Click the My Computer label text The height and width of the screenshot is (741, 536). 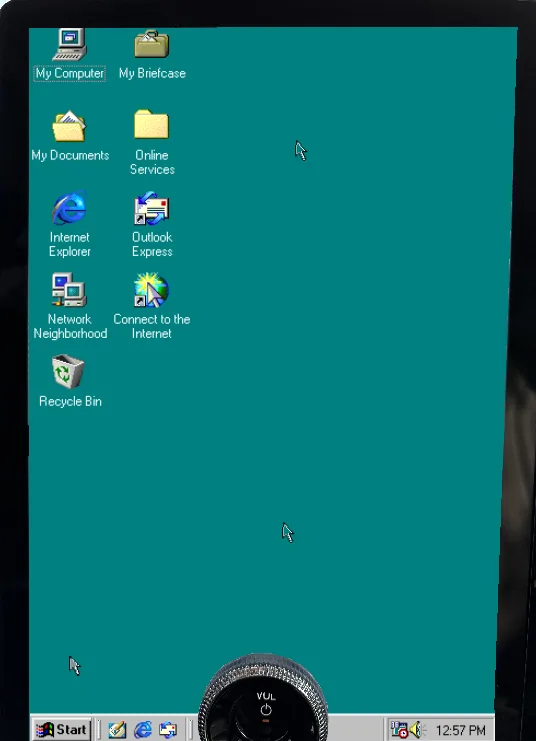tap(69, 73)
